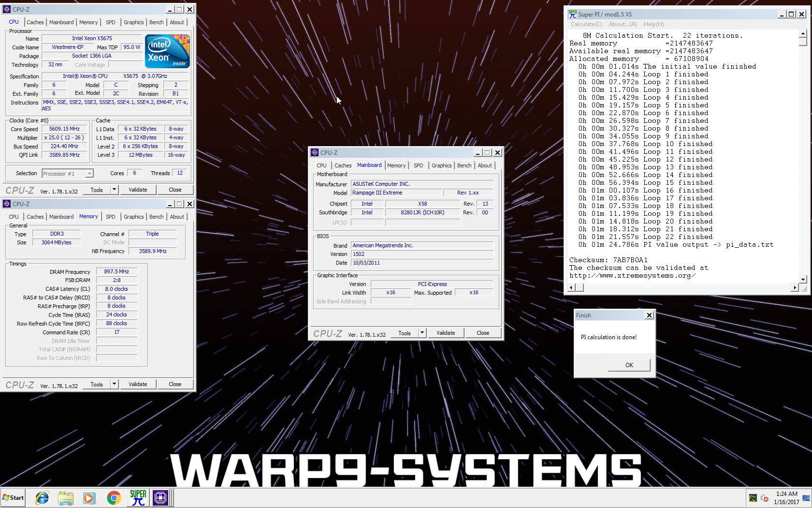812x508 pixels.
Task: Click the CAS# Latency value 8.0 clocks
Action: [x=116, y=289]
